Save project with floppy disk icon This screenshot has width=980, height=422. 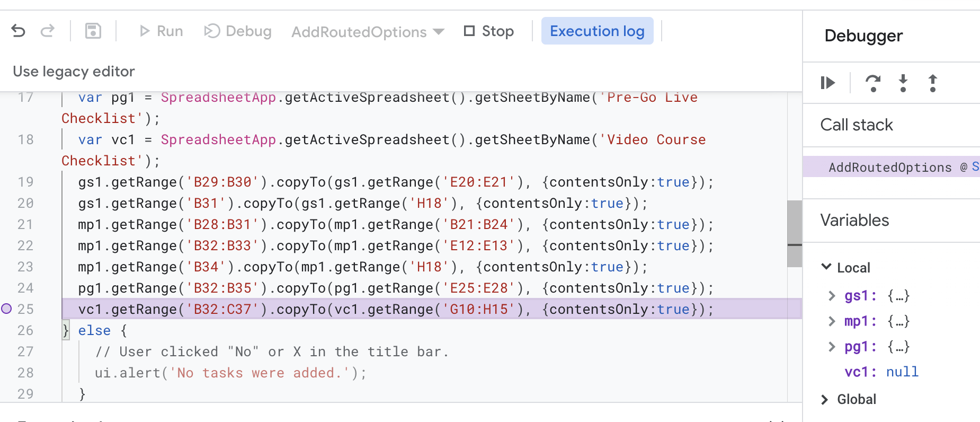tap(93, 31)
